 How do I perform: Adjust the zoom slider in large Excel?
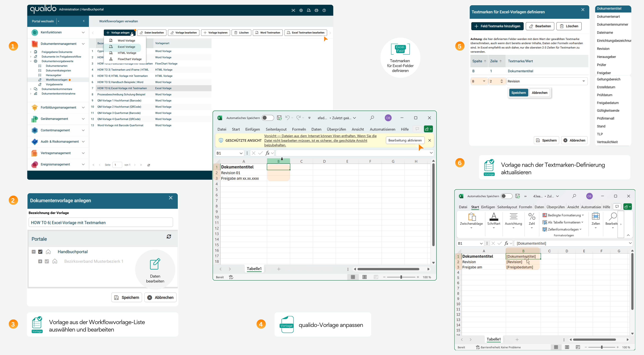tap(401, 277)
